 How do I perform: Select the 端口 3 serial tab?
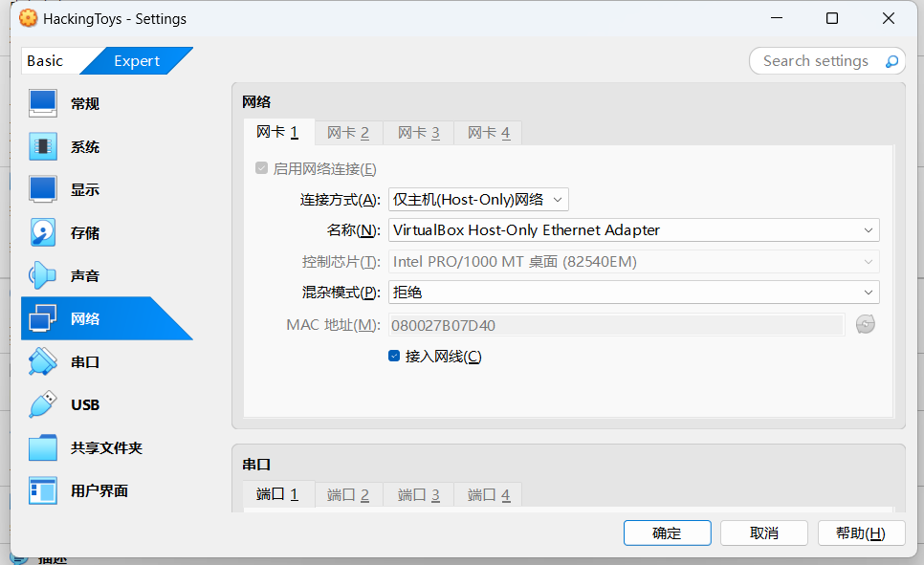click(x=419, y=494)
